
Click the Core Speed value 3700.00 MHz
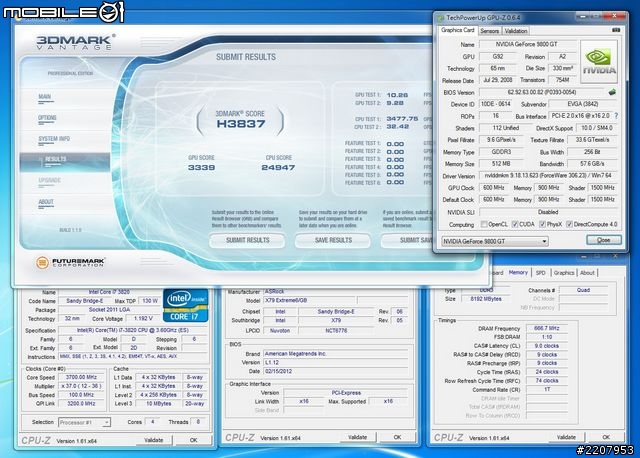81,377
